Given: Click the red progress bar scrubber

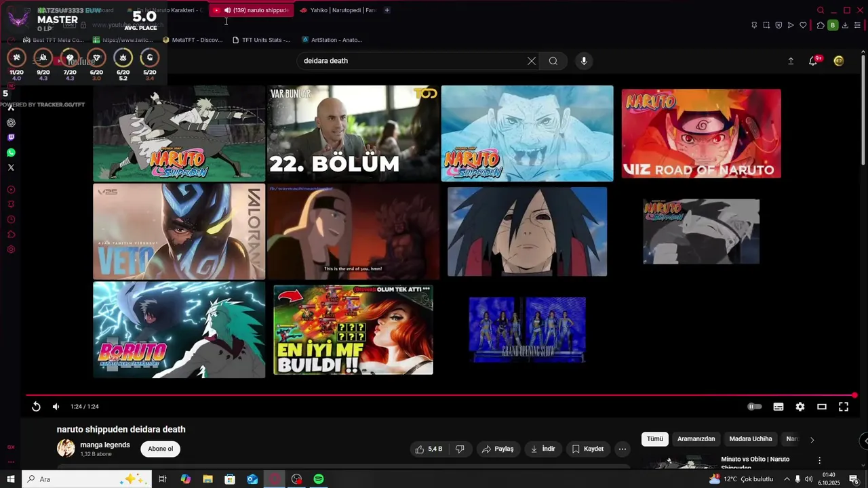Looking at the screenshot, I should 854,395.
